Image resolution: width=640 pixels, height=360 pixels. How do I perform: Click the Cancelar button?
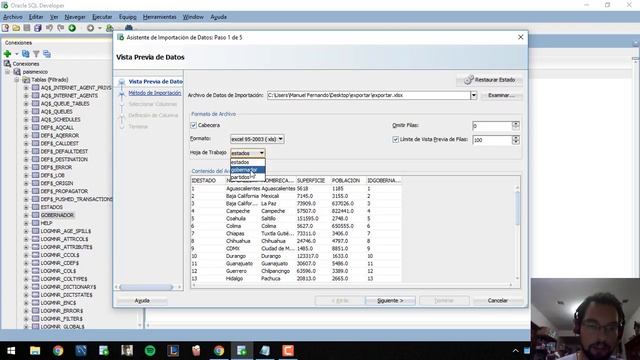coord(498,301)
